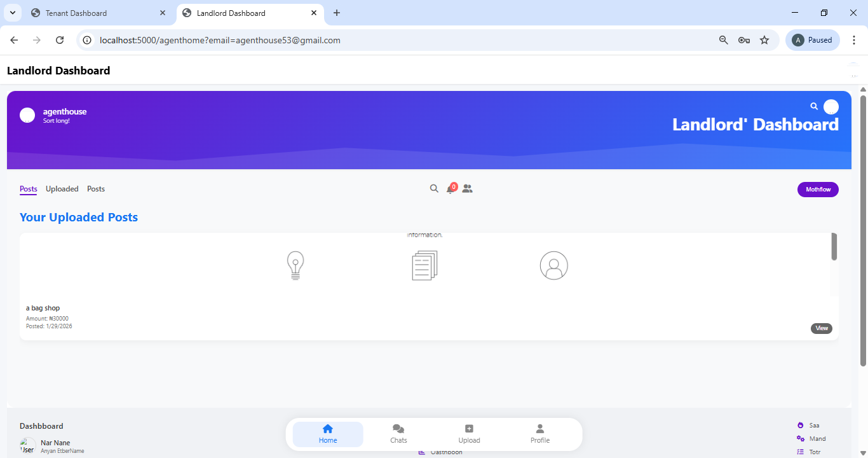Open the browser options three-dot menu
The height and width of the screenshot is (458, 868).
point(855,39)
